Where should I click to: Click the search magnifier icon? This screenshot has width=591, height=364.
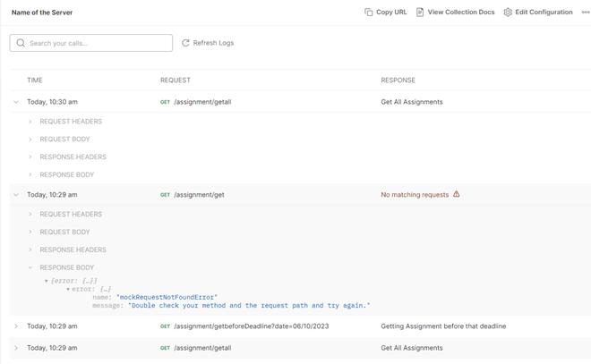21,43
